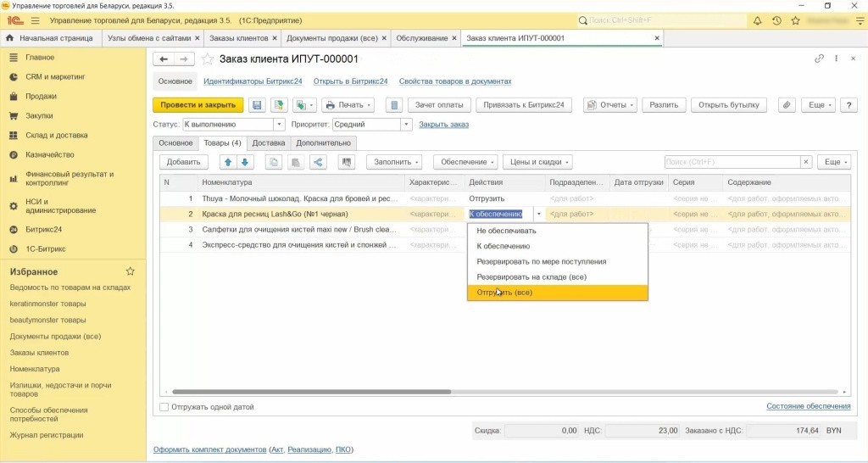
Task: Click the save document diskette icon
Action: point(256,105)
